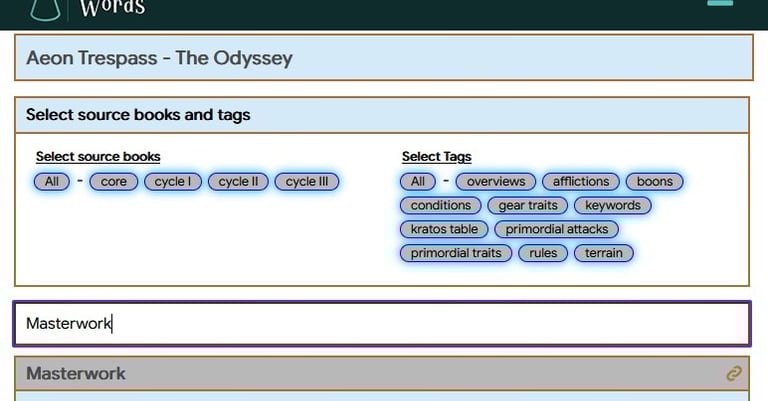This screenshot has width=768, height=401.
Task: Toggle the primordial attacks tag filter
Action: pos(556,229)
